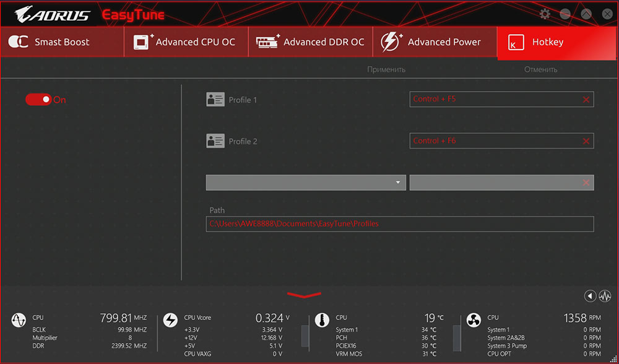Click the +12V 12.168 V value
This screenshot has height=364, width=619.
coord(272,338)
